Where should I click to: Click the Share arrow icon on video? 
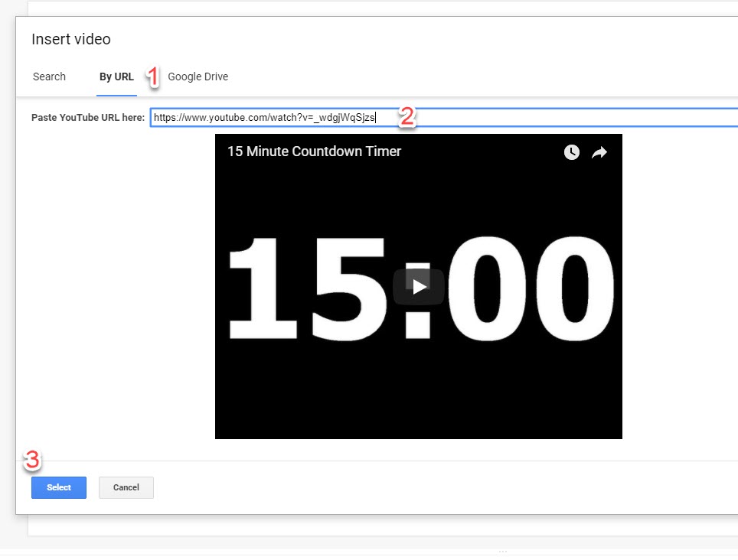599,152
